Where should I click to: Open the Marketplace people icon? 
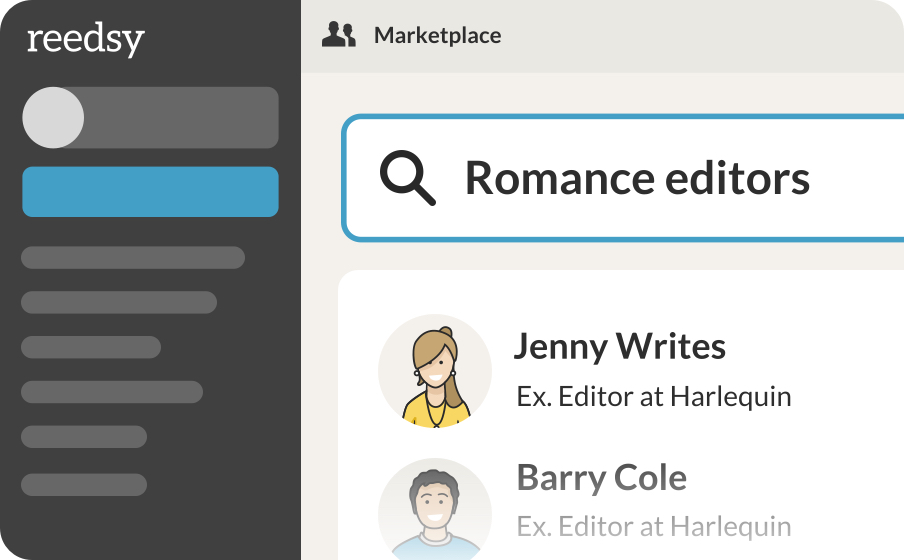[x=338, y=35]
